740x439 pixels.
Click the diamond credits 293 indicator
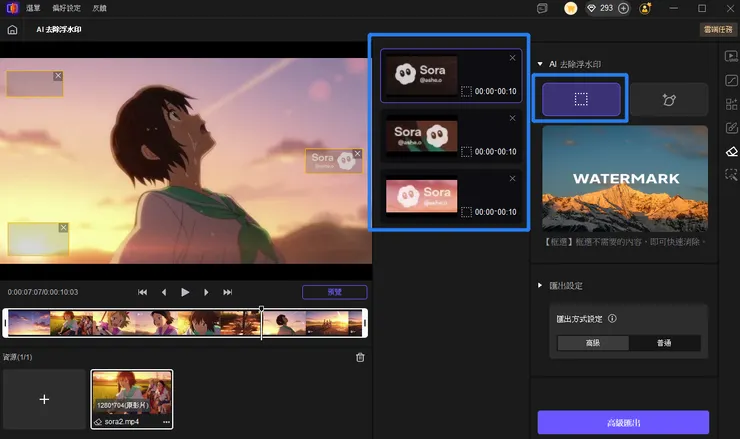point(600,8)
